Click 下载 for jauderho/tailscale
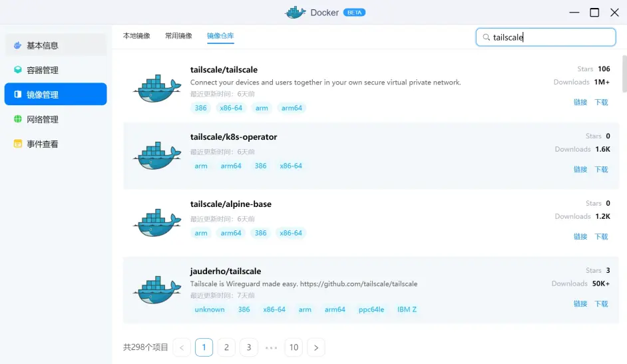This screenshot has height=364, width=627. (x=601, y=303)
